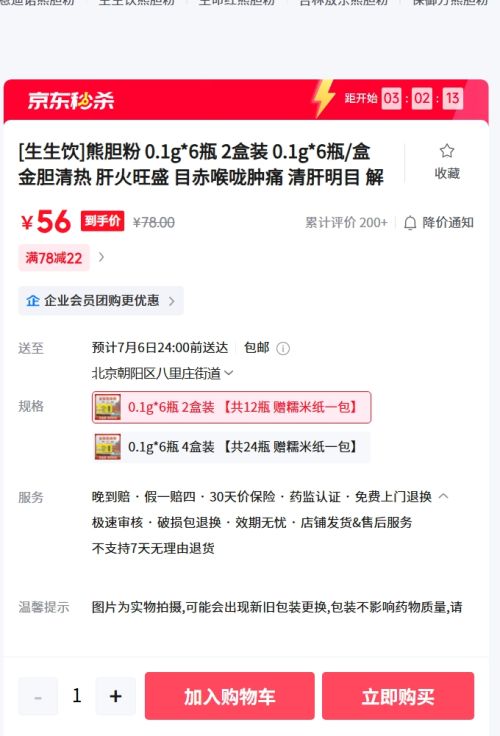Click the lightning bolt flash-sale icon
This screenshot has height=736, width=500.
point(323,98)
